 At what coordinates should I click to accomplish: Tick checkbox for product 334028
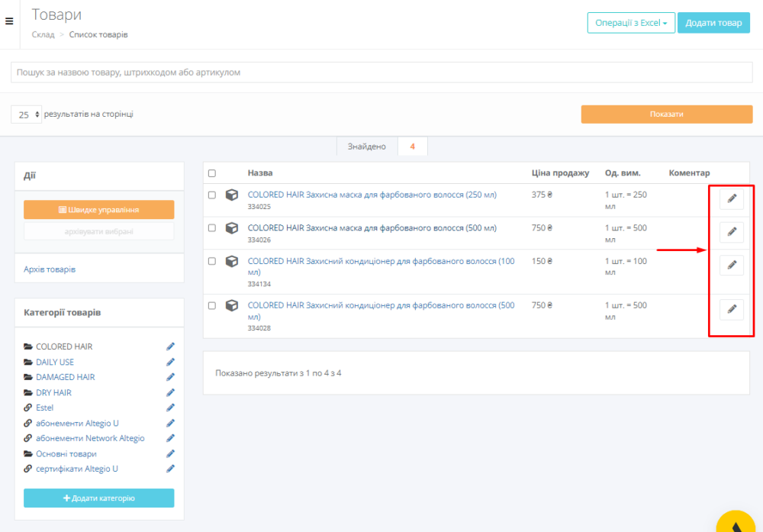pyautogui.click(x=211, y=305)
